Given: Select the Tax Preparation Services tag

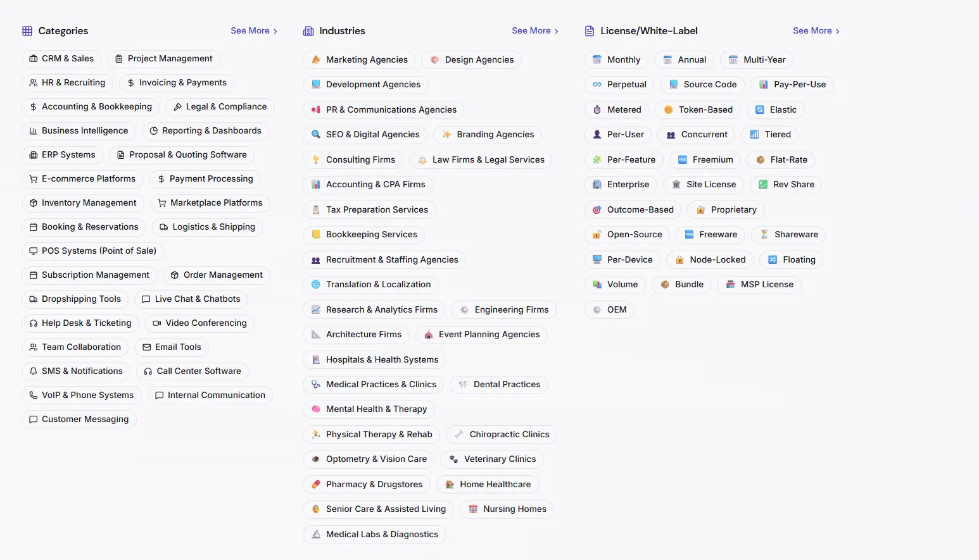Looking at the screenshot, I should coord(369,209).
